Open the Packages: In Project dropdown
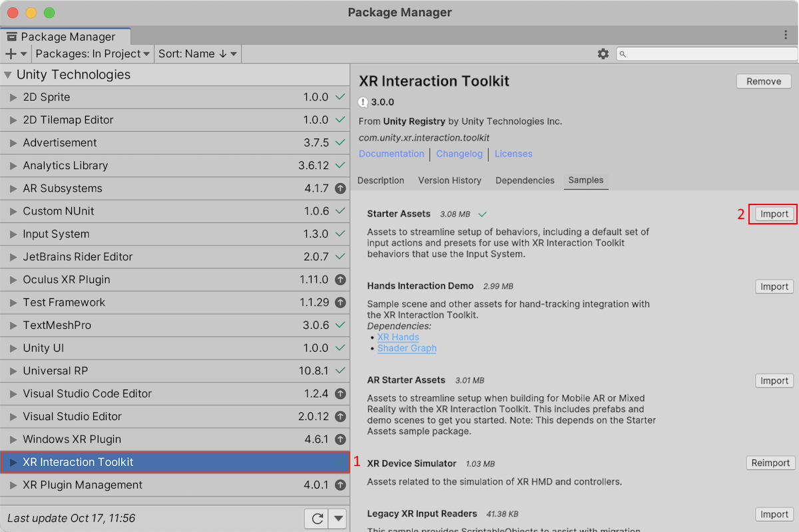The image size is (799, 532). pos(93,54)
